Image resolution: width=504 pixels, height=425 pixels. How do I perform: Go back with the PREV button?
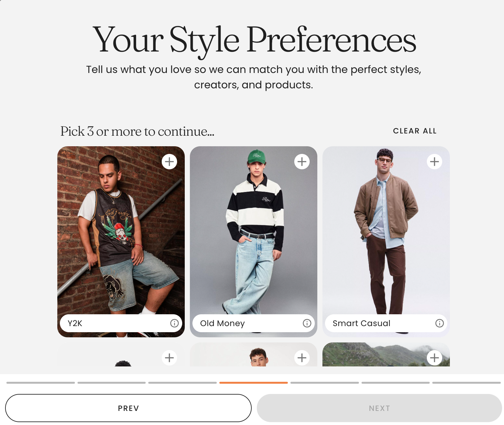point(128,408)
